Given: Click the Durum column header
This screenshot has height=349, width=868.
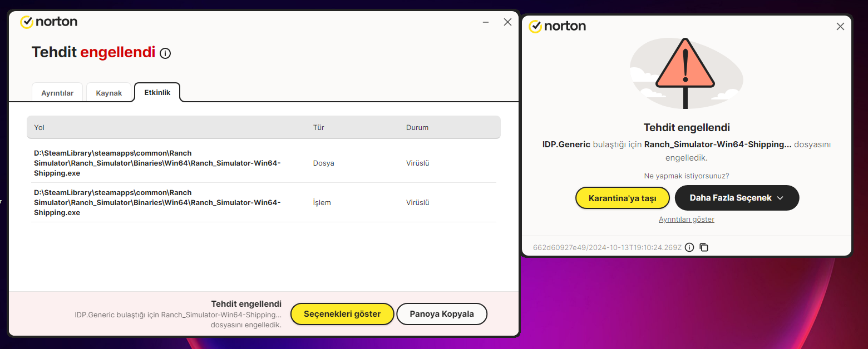Looking at the screenshot, I should pyautogui.click(x=417, y=127).
